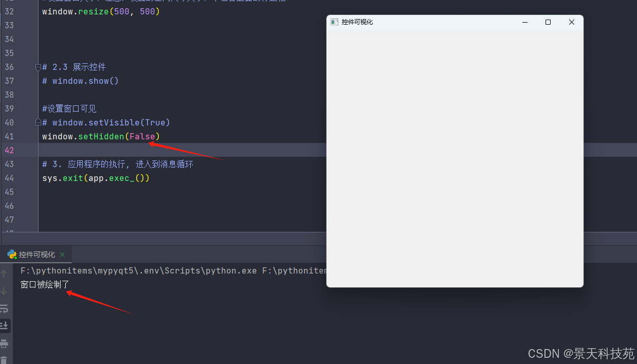Click the Python icon on the Run tab
The width and height of the screenshot is (637, 364).
point(12,254)
